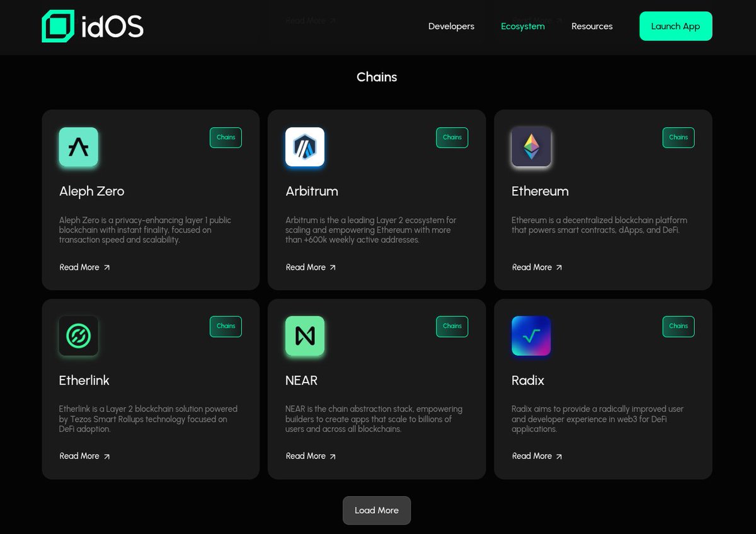Open Read More link for Etherlink
The image size is (756, 534).
click(x=84, y=456)
